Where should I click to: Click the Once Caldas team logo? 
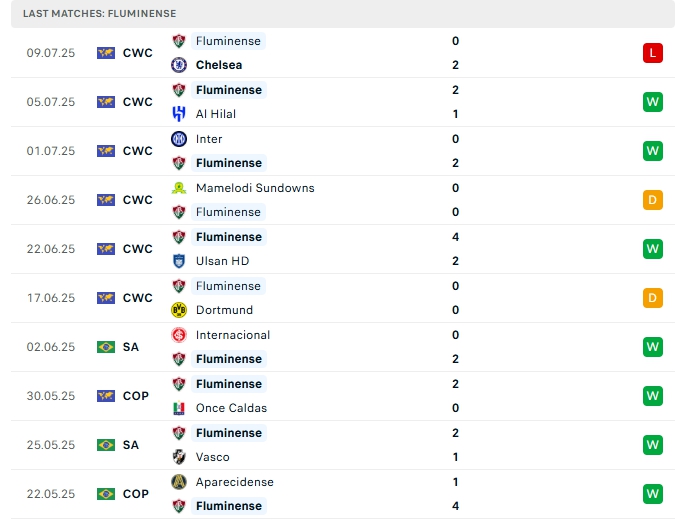coord(179,408)
